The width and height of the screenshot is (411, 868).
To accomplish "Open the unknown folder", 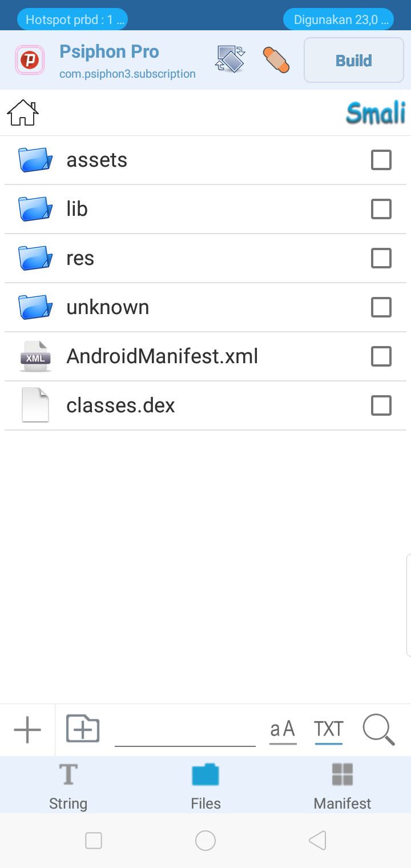I will pyautogui.click(x=107, y=307).
